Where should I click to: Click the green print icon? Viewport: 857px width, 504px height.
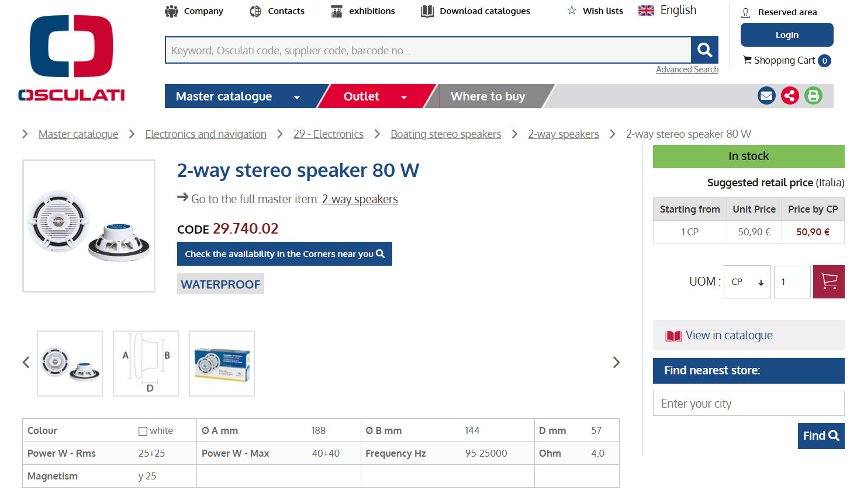[x=813, y=96]
